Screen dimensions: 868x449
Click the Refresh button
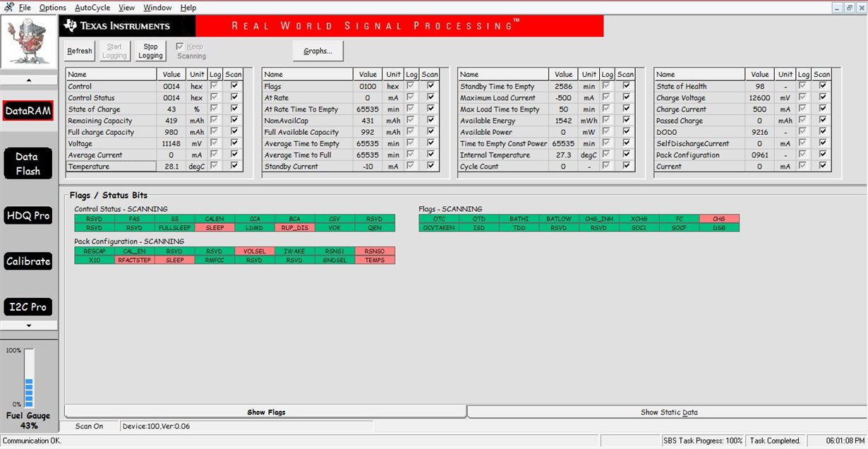[x=80, y=51]
